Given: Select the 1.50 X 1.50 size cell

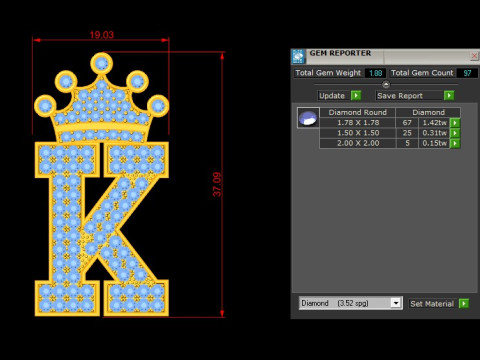Looking at the screenshot, I should pyautogui.click(x=357, y=133).
